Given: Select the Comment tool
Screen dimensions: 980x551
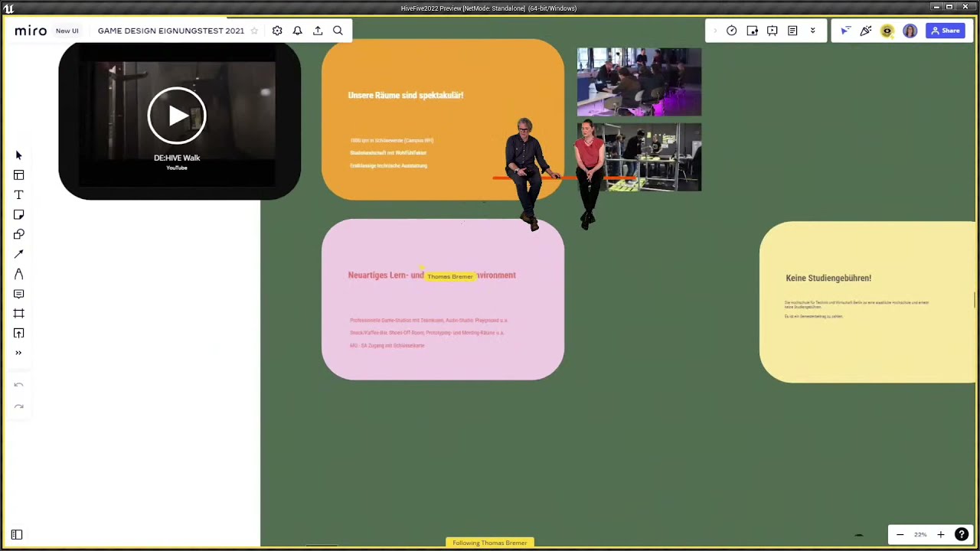Looking at the screenshot, I should (x=19, y=294).
